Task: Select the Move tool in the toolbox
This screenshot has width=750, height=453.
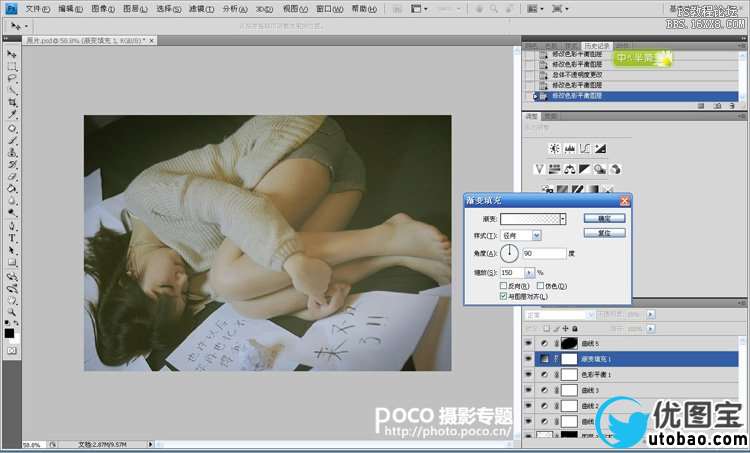Action: [11, 54]
